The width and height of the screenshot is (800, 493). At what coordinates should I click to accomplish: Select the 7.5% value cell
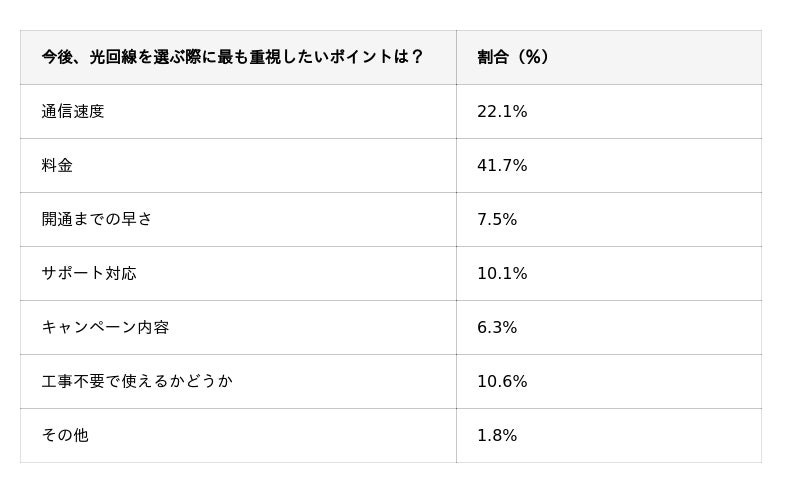[x=497, y=219]
